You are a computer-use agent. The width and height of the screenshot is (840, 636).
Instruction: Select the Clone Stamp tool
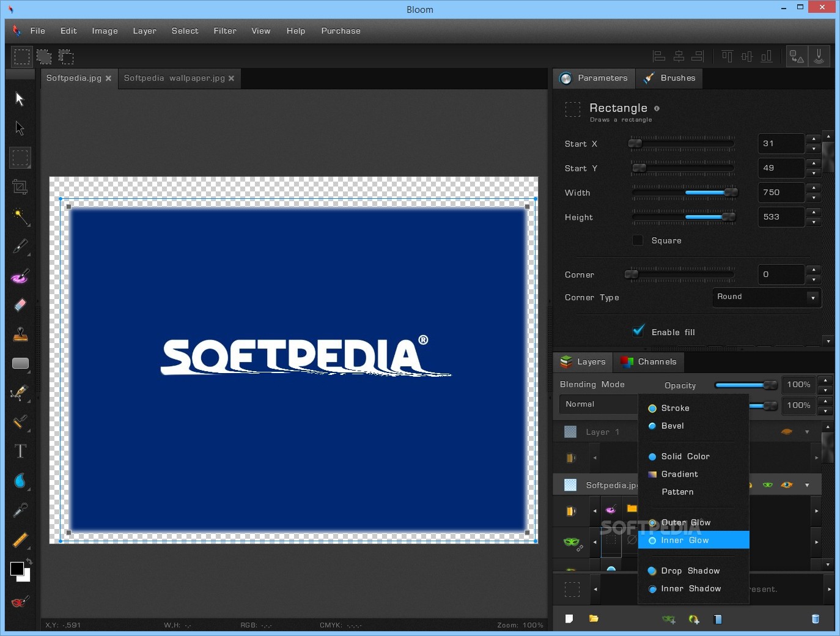click(20, 334)
